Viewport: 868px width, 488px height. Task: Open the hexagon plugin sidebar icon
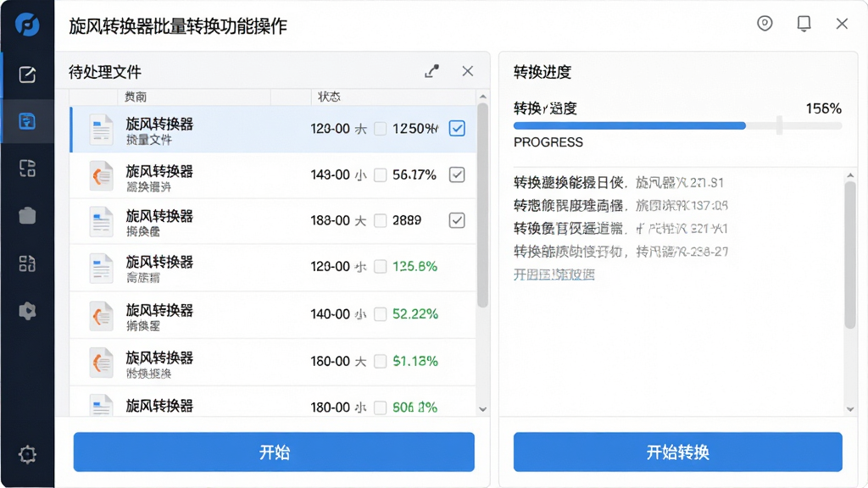[27, 311]
